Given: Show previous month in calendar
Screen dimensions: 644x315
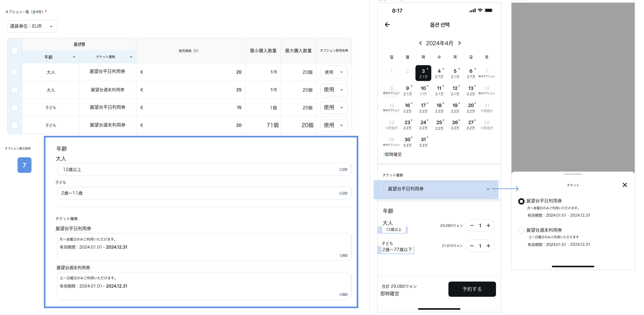Looking at the screenshot, I should tap(420, 43).
